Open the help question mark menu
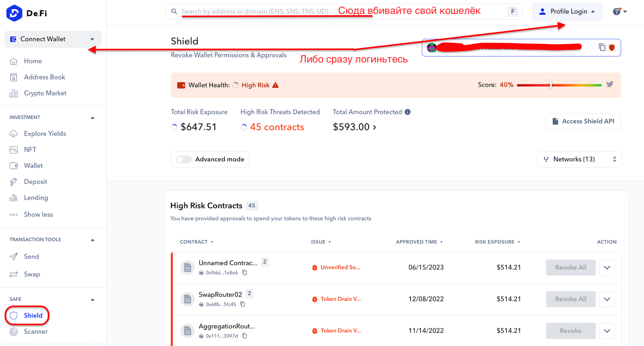 click(620, 11)
